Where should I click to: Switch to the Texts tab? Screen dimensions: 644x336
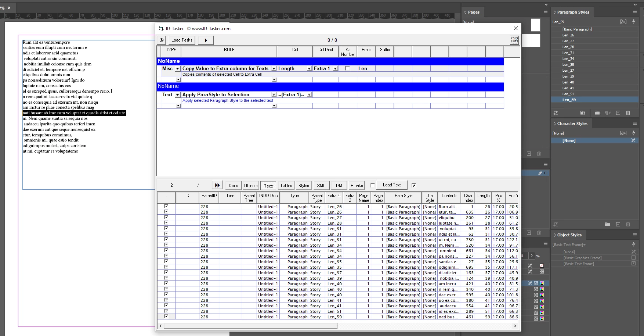tap(269, 186)
